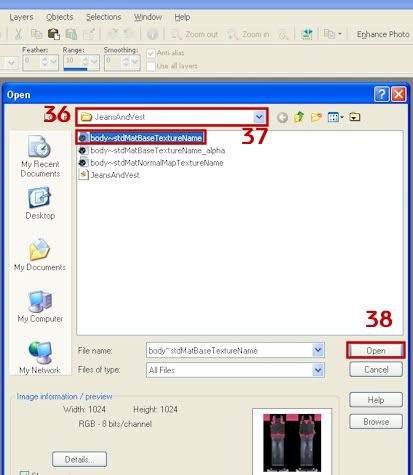This screenshot has height=475, width=413.
Task: Open the Feather value dropdown arrow
Action: [x=54, y=62]
